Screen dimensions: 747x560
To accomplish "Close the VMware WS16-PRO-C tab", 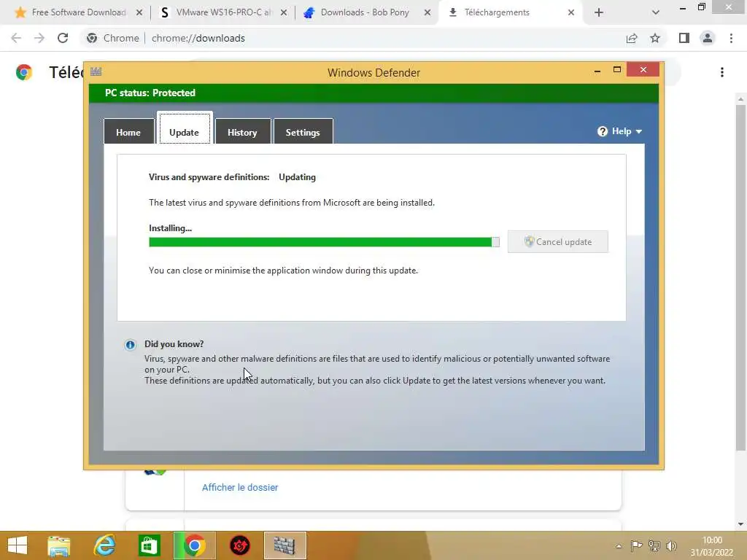I will [284, 12].
